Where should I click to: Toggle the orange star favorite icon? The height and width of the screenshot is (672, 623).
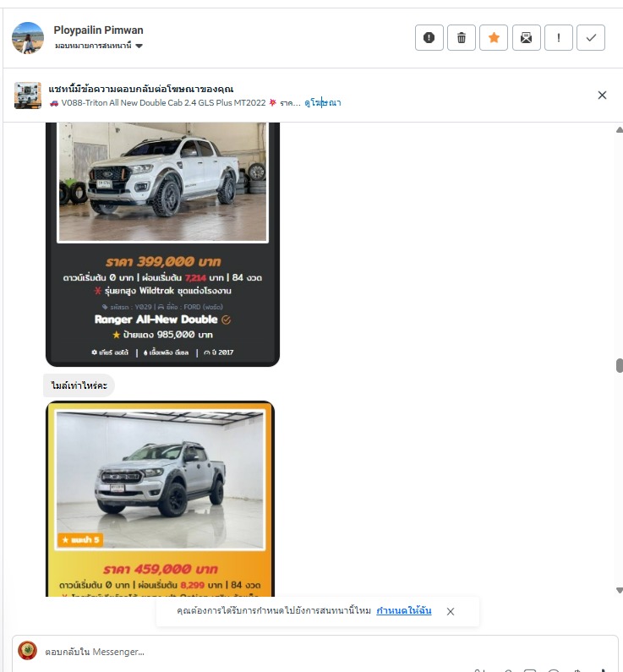(x=494, y=38)
